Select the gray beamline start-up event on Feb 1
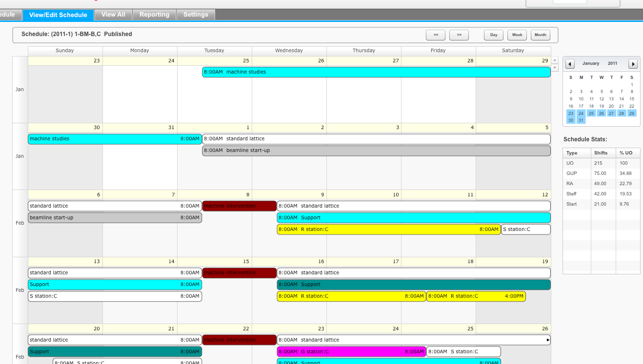 pyautogui.click(x=376, y=151)
